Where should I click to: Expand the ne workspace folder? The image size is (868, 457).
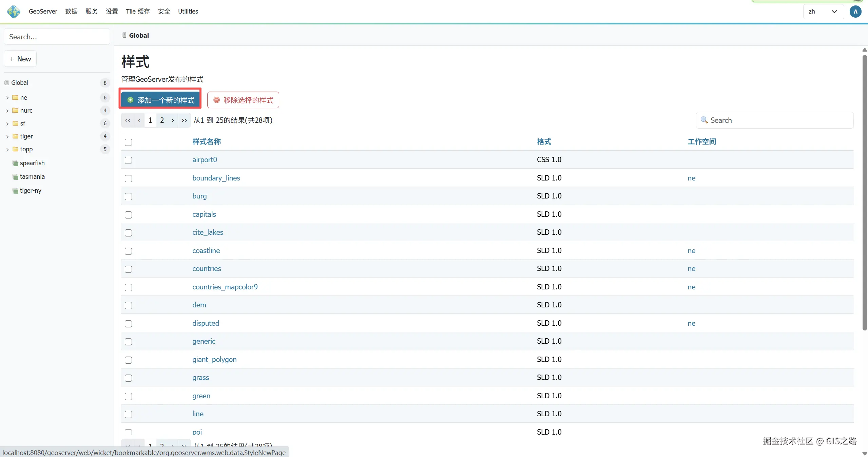7,98
